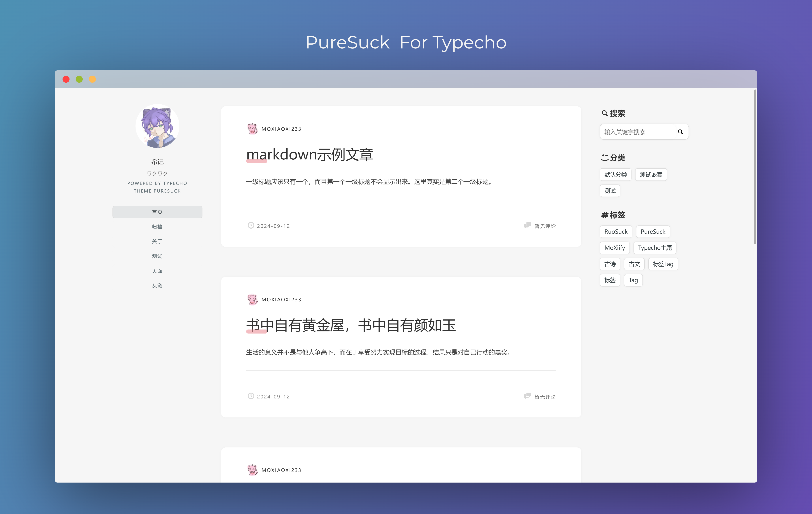This screenshot has height=514, width=812.
Task: Click the author avatar icon on markdown示例文章 post
Action: click(252, 129)
